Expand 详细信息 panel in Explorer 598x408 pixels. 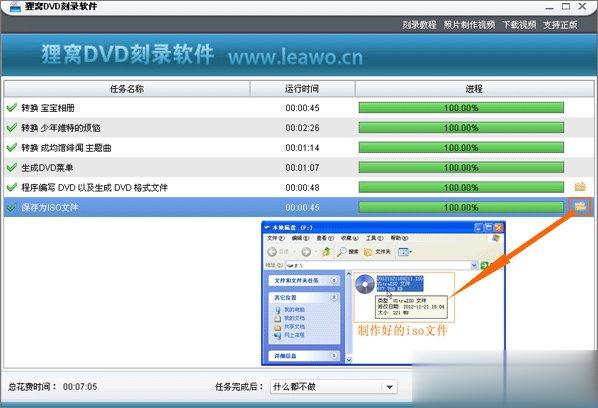click(334, 355)
